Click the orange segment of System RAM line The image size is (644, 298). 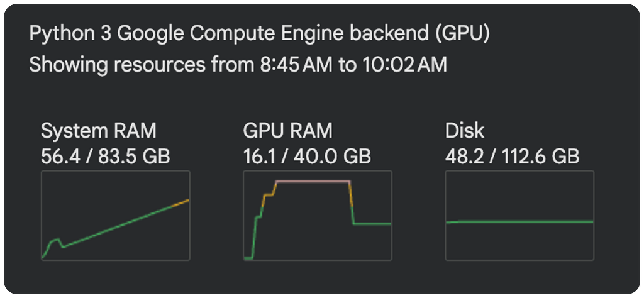tap(176, 205)
